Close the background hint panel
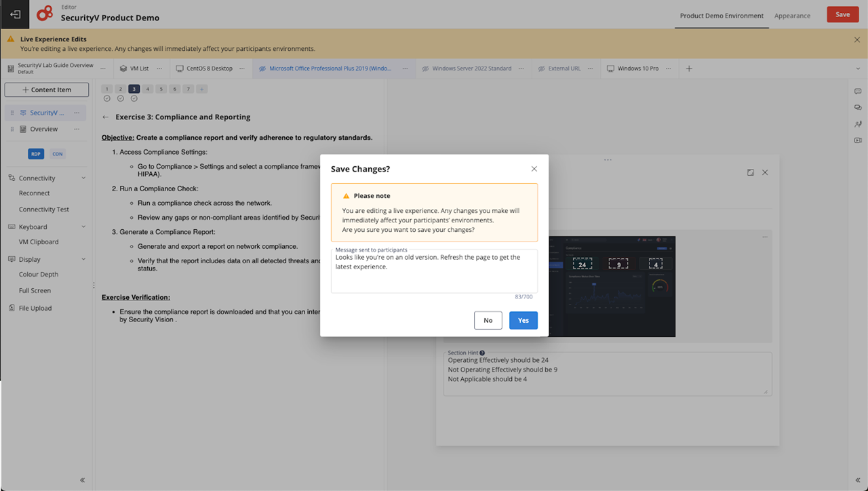 point(765,173)
